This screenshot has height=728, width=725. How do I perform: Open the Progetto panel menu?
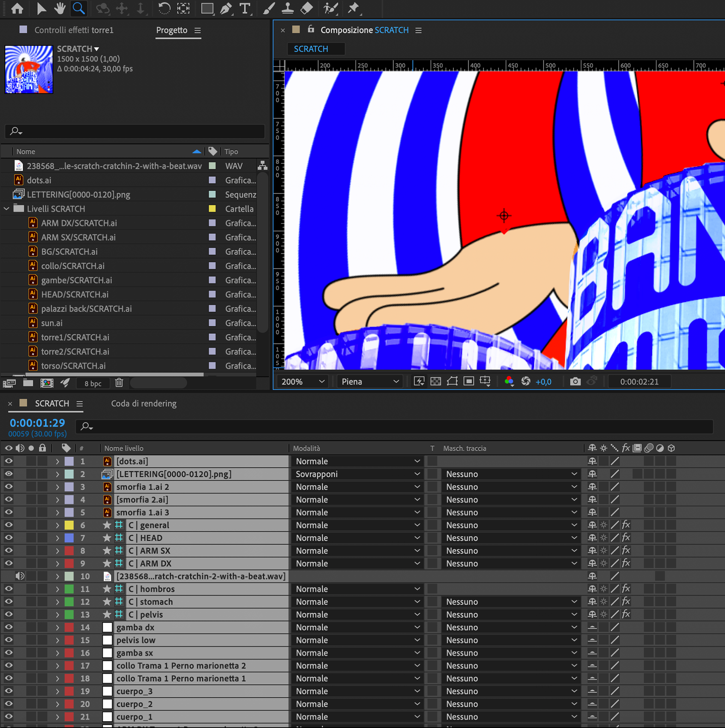[197, 30]
